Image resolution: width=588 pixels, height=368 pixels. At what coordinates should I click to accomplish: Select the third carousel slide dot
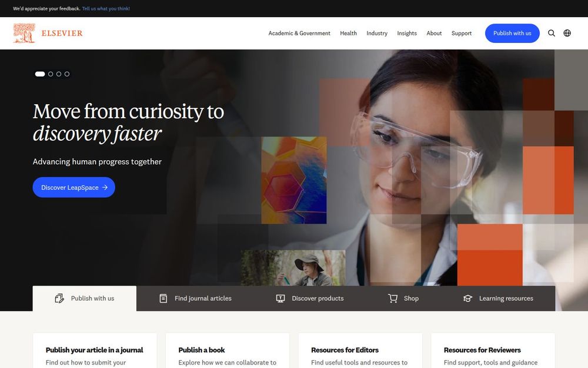[59, 74]
